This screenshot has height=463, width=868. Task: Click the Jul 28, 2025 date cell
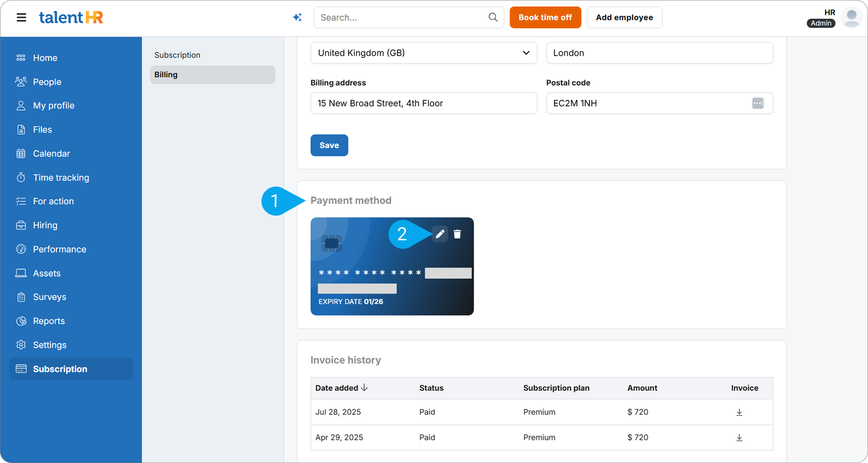[x=338, y=412]
